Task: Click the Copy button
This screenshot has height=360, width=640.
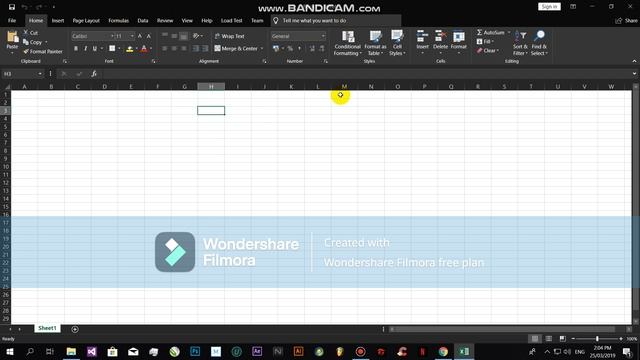Action: pos(33,42)
